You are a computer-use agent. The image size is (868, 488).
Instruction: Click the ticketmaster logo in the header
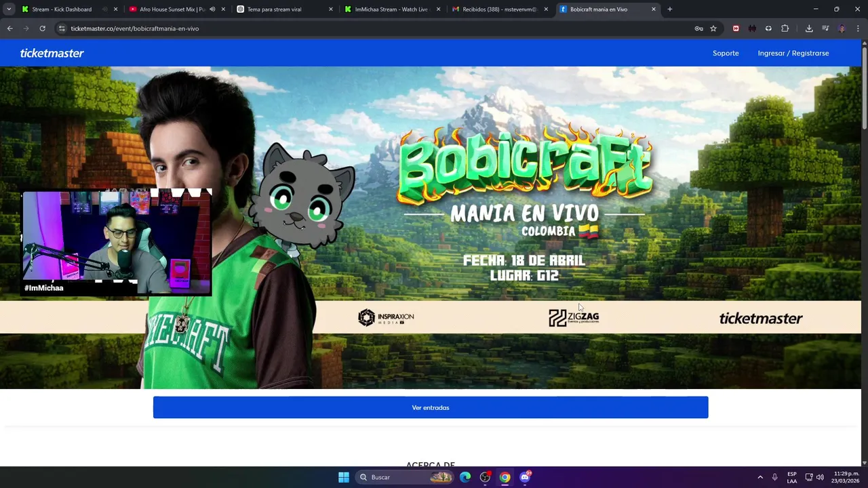click(x=52, y=53)
